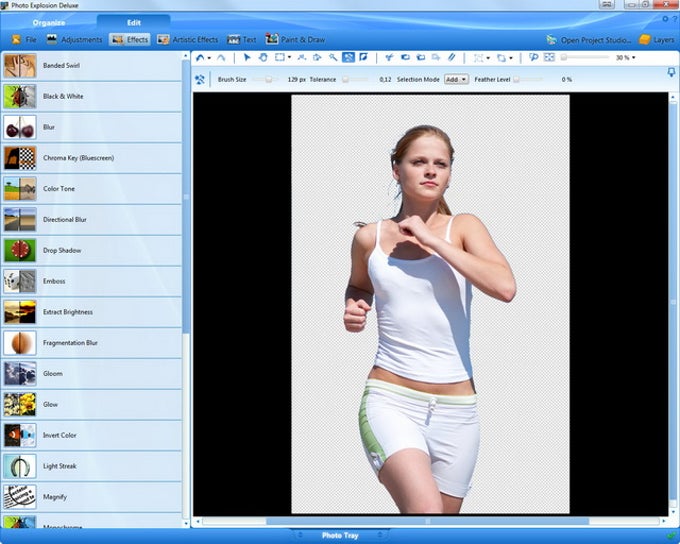Image resolution: width=680 pixels, height=544 pixels.
Task: Click the effects list vertical scrollbar
Action: (x=186, y=197)
